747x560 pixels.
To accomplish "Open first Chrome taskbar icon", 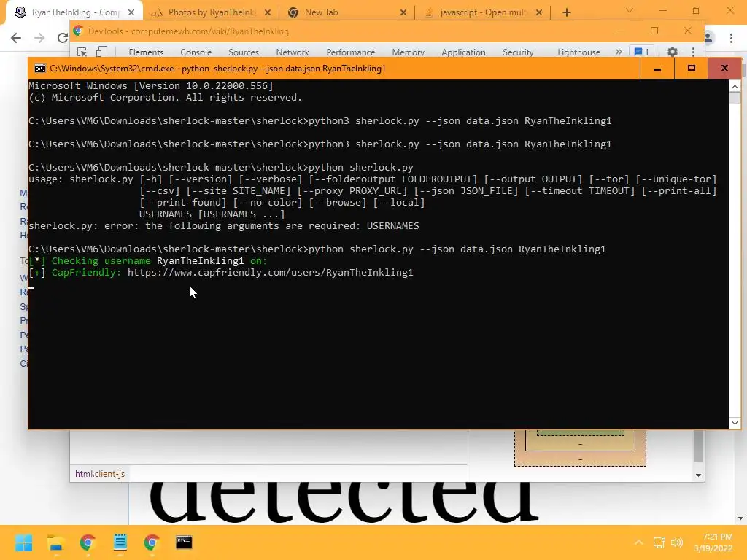I will click(x=88, y=542).
